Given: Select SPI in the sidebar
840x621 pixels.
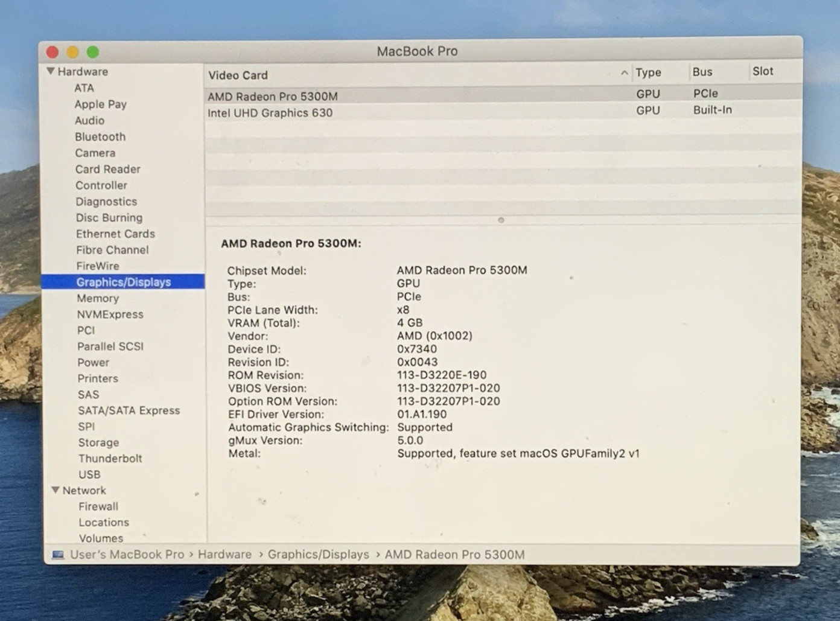Looking at the screenshot, I should pos(86,427).
